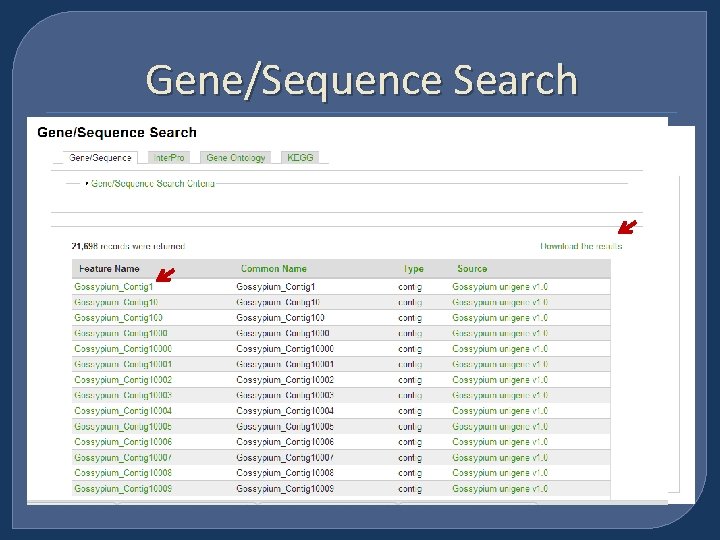Viewport: 720px width, 540px height.
Task: Open the Gene Ontology tab
Action: [x=236, y=158]
